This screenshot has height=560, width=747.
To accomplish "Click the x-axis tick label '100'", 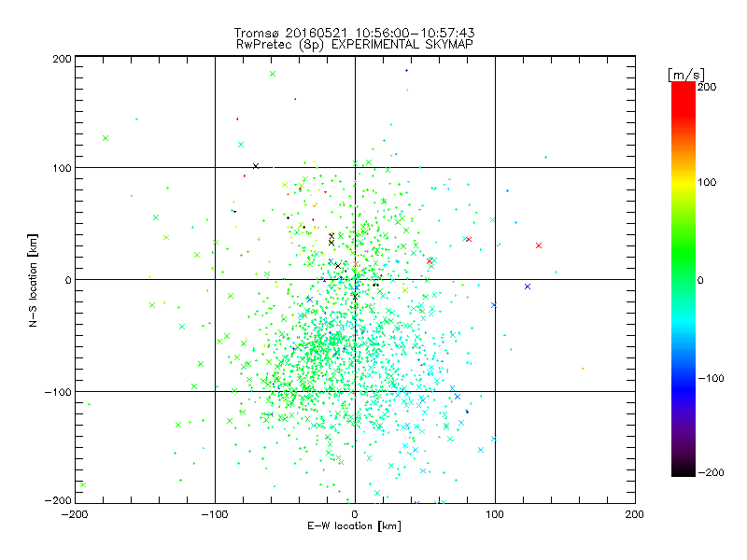I will click(x=495, y=514).
